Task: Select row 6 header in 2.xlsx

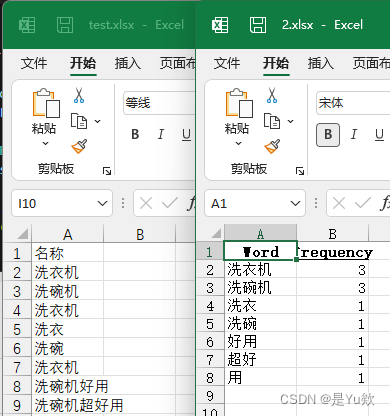Action: tap(210, 342)
